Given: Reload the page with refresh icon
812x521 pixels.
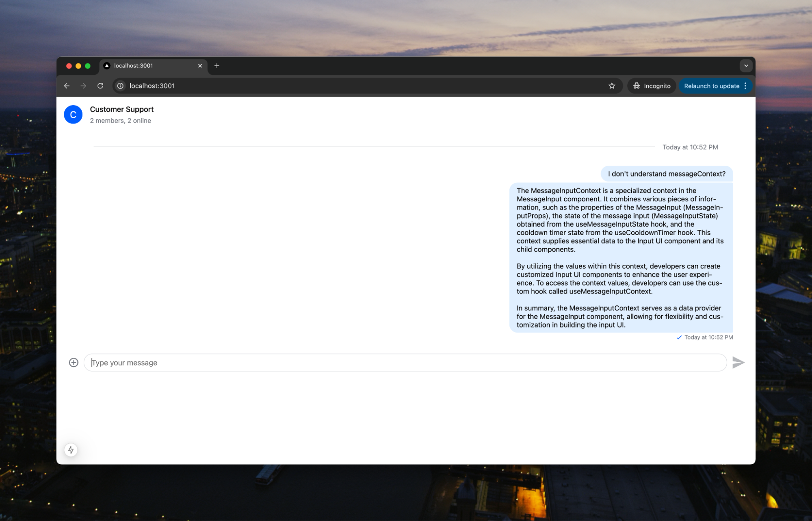Looking at the screenshot, I should [x=100, y=86].
